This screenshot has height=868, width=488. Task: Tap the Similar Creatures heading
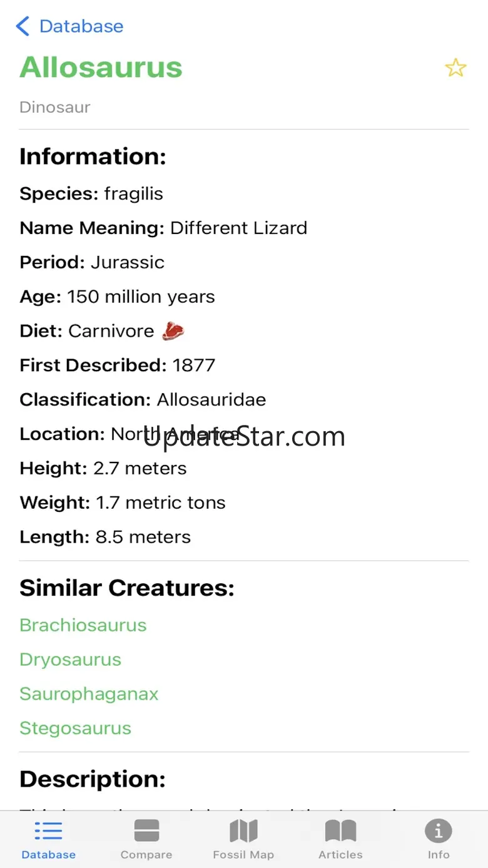pos(127,588)
